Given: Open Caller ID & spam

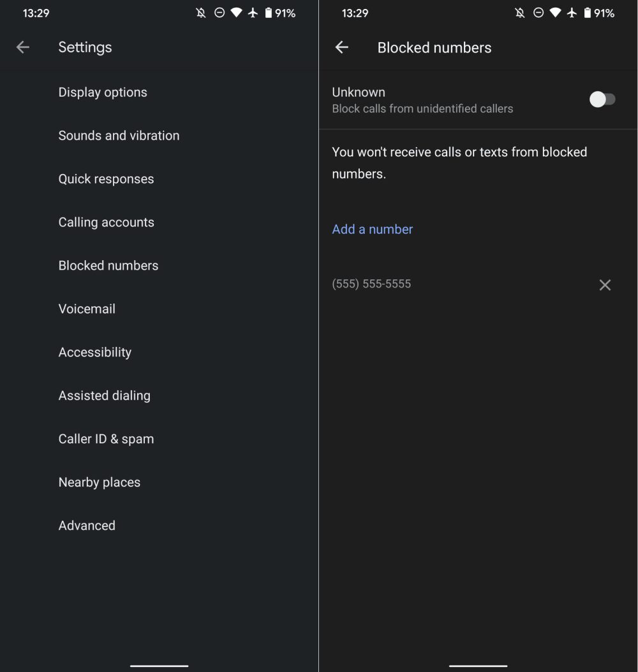Looking at the screenshot, I should 106,439.
